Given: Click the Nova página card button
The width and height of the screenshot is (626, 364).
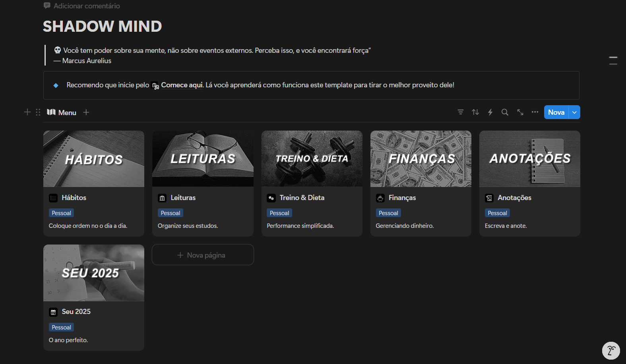Looking at the screenshot, I should [203, 255].
